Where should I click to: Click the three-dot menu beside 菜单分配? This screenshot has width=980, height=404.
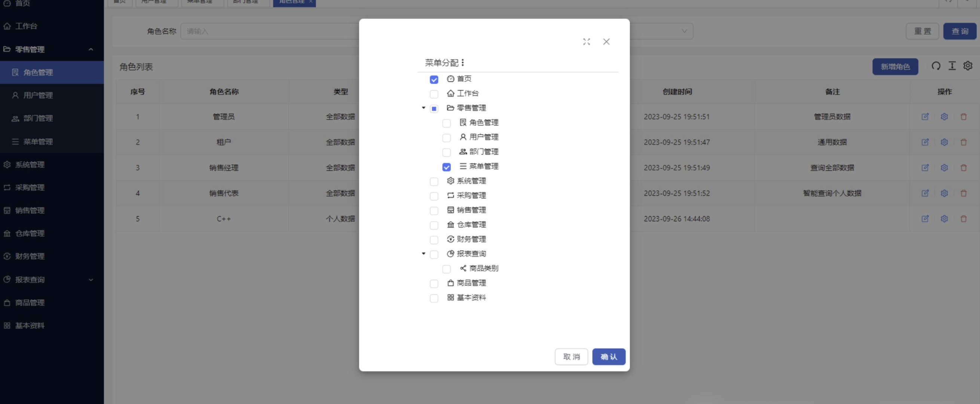tap(463, 62)
